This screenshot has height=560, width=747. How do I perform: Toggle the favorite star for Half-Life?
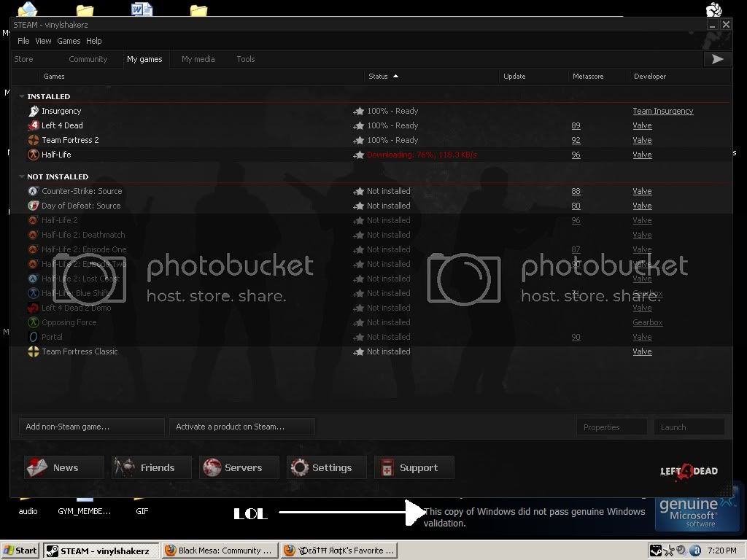[x=358, y=155]
